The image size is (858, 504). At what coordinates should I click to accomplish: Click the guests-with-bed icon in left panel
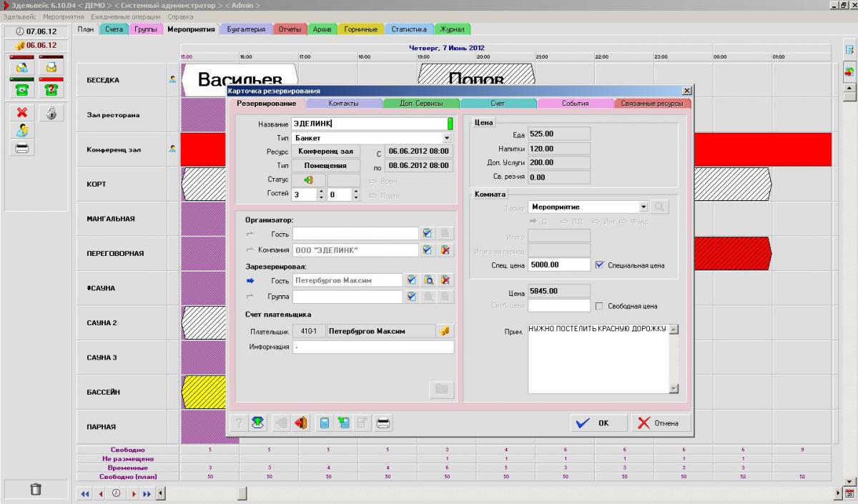click(x=22, y=67)
